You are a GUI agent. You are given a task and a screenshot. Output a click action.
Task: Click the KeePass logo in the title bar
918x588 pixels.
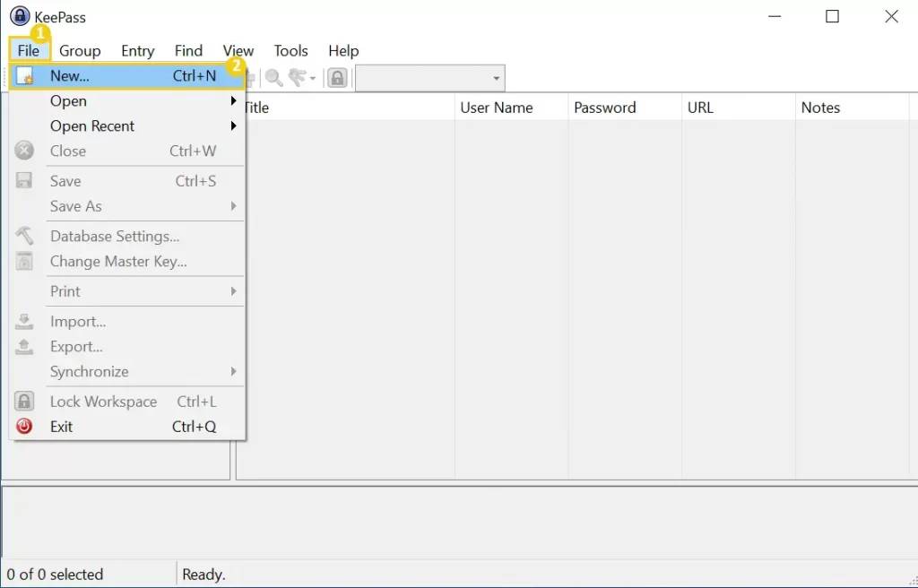pyautogui.click(x=20, y=16)
